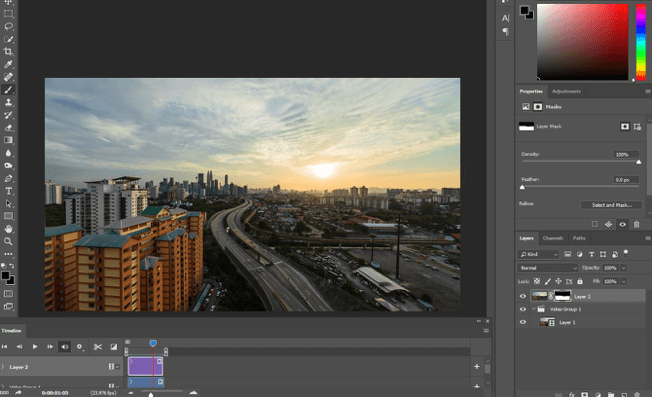The image size is (652, 397).
Task: Click the mask Density slider handle
Action: [x=639, y=162]
